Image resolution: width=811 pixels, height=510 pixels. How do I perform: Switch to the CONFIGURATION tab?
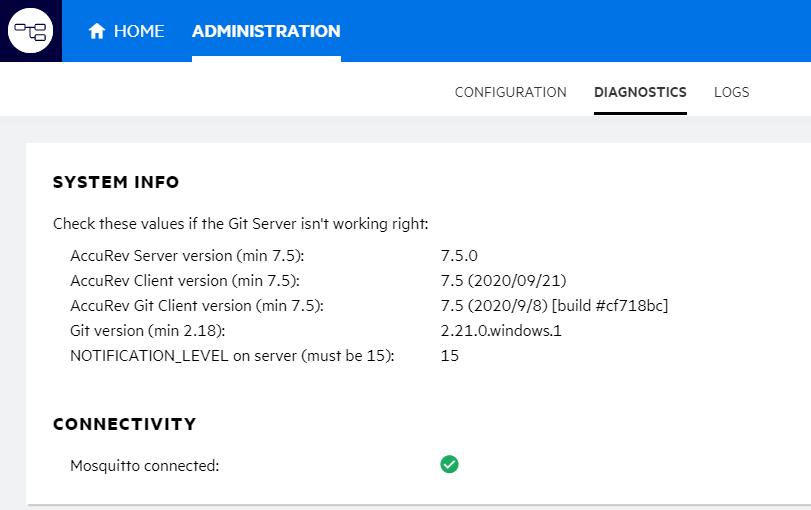510,92
